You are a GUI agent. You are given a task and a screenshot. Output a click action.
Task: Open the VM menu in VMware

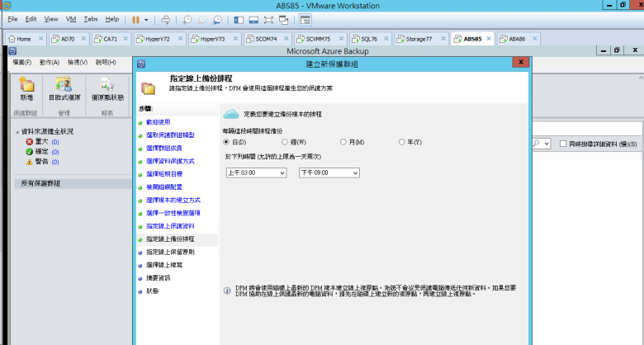[x=71, y=19]
